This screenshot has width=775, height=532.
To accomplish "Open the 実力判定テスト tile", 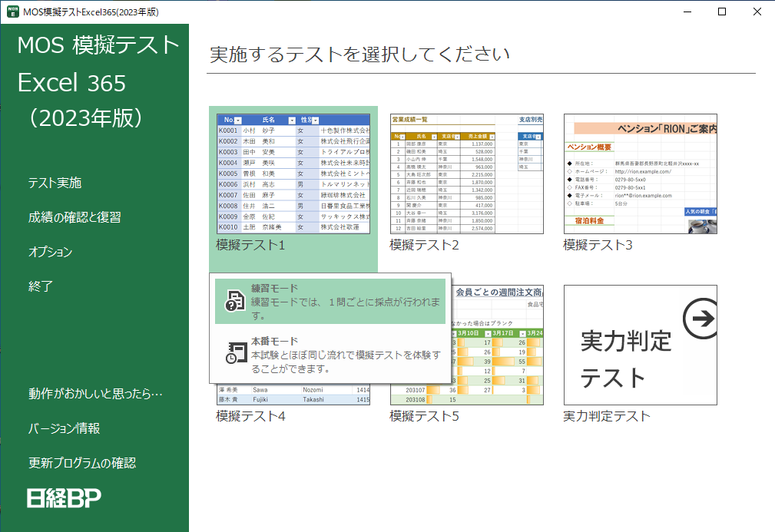I will coord(641,345).
